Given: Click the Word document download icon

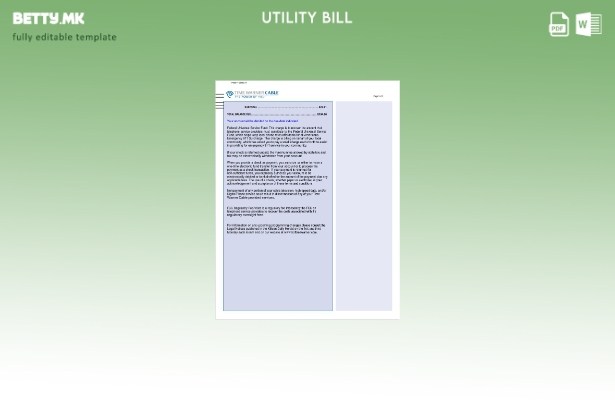Looking at the screenshot, I should click(x=589, y=23).
